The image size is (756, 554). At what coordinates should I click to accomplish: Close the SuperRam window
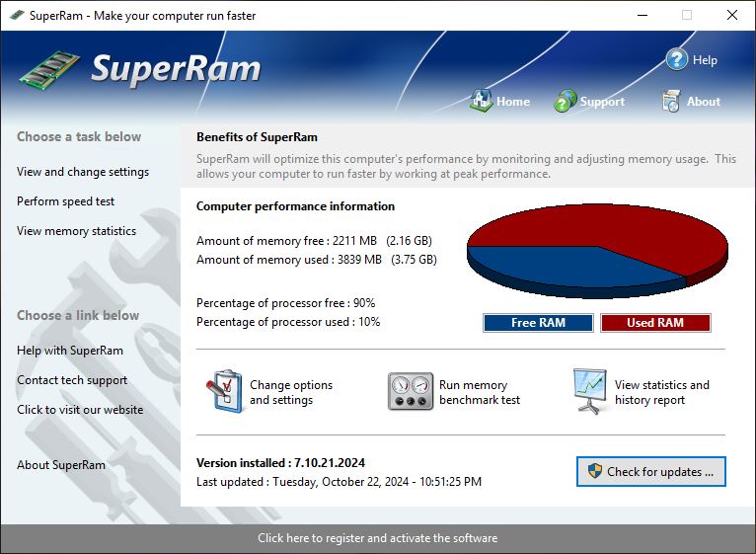(732, 16)
